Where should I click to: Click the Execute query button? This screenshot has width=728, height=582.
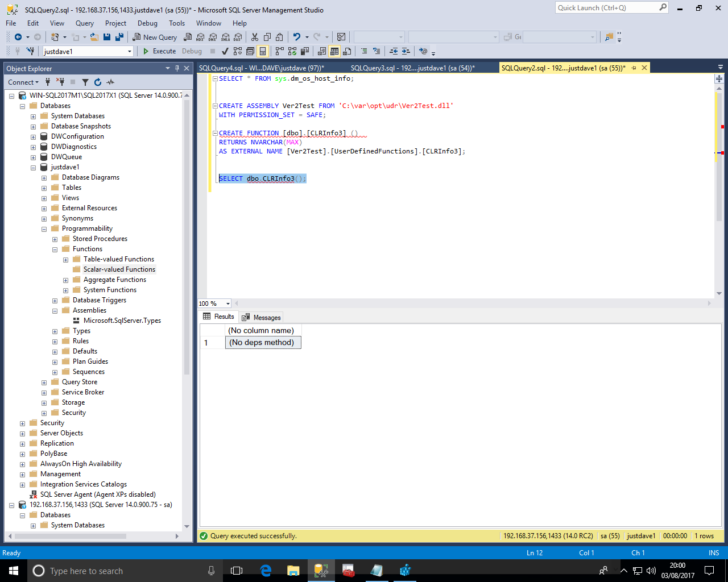tap(159, 51)
